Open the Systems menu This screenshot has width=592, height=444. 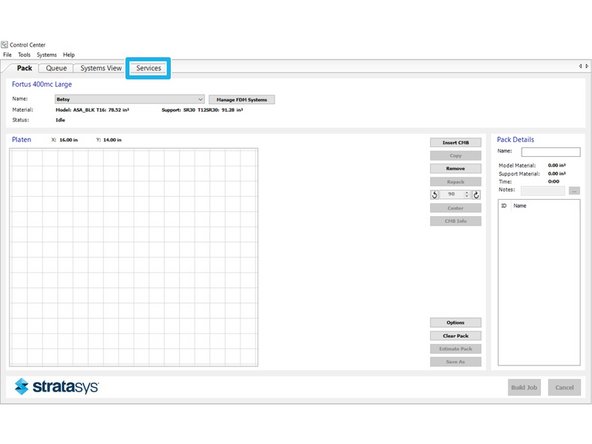tap(46, 55)
